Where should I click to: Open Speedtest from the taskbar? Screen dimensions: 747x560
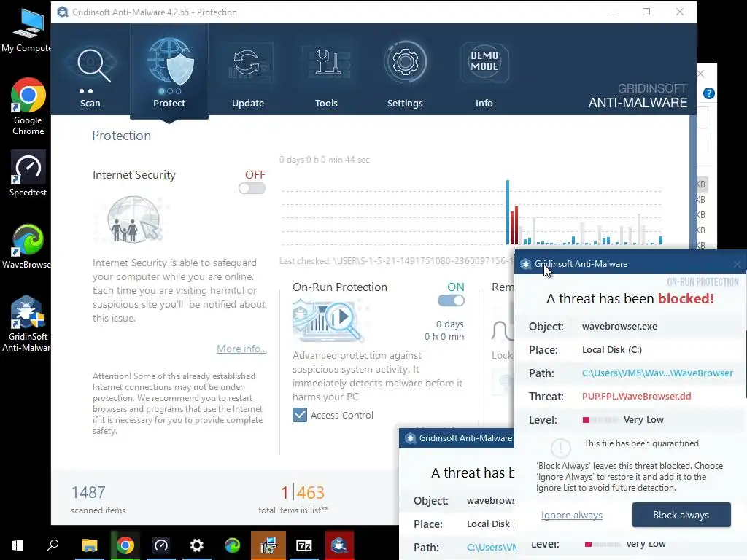click(x=161, y=545)
